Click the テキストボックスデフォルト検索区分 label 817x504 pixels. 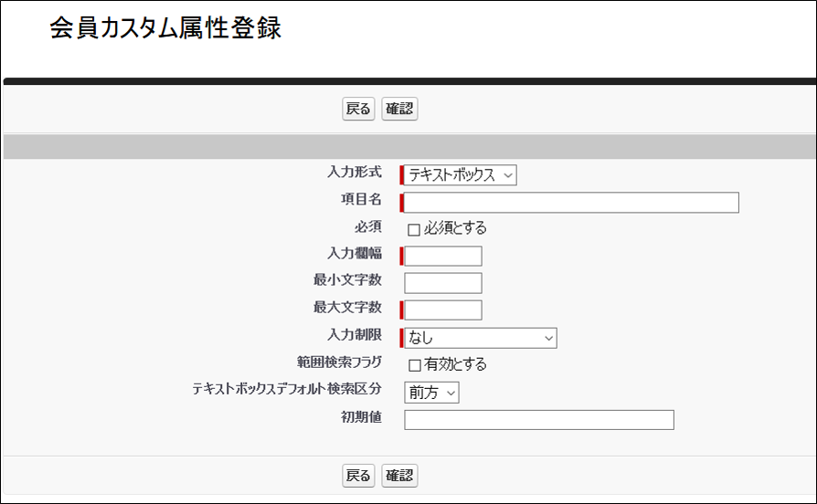click(287, 389)
